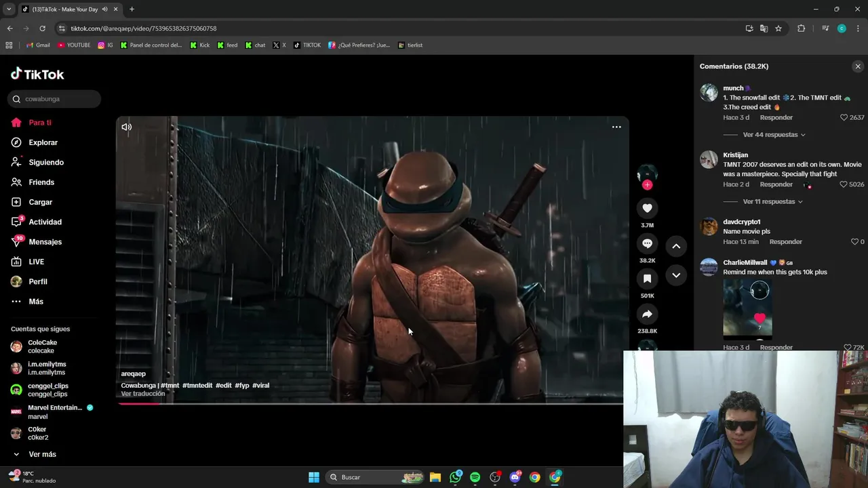This screenshot has height=488, width=868.
Task: Open the video three-dots options menu
Action: (x=616, y=127)
